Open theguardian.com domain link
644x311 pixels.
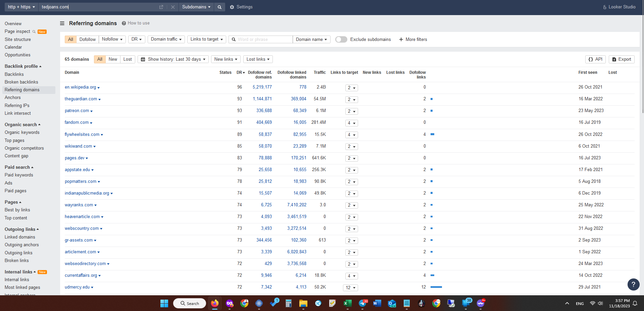pos(81,99)
